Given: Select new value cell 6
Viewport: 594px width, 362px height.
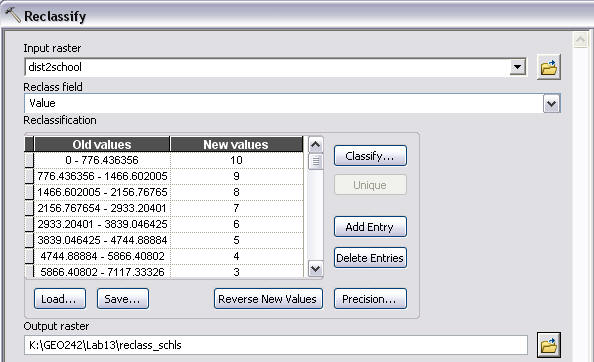Looking at the screenshot, I should (x=237, y=224).
